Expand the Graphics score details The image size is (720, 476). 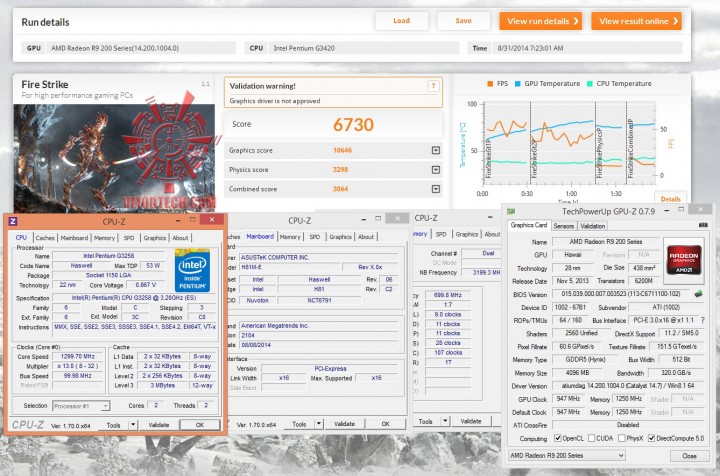click(436, 150)
